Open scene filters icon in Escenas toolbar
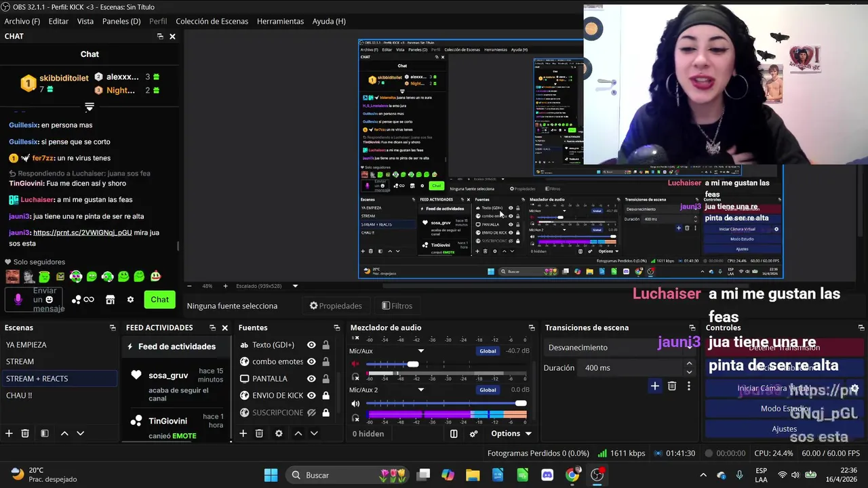Screen dimensions: 868x488 44,433
